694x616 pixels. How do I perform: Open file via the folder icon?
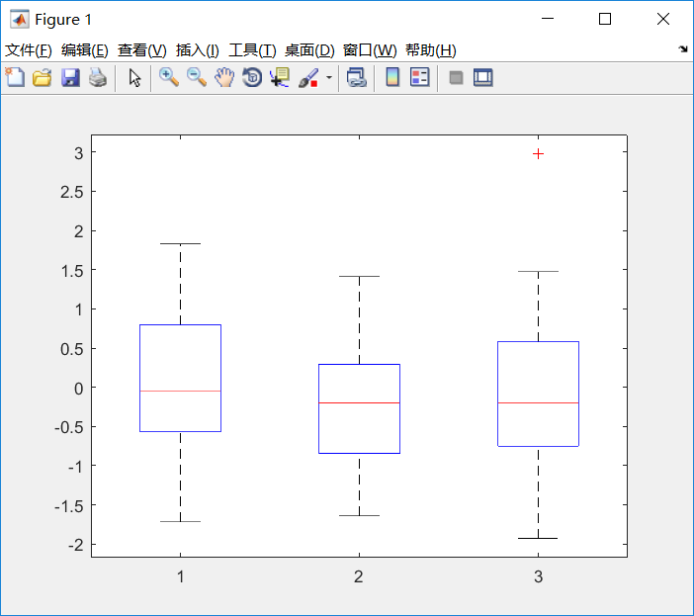point(43,77)
